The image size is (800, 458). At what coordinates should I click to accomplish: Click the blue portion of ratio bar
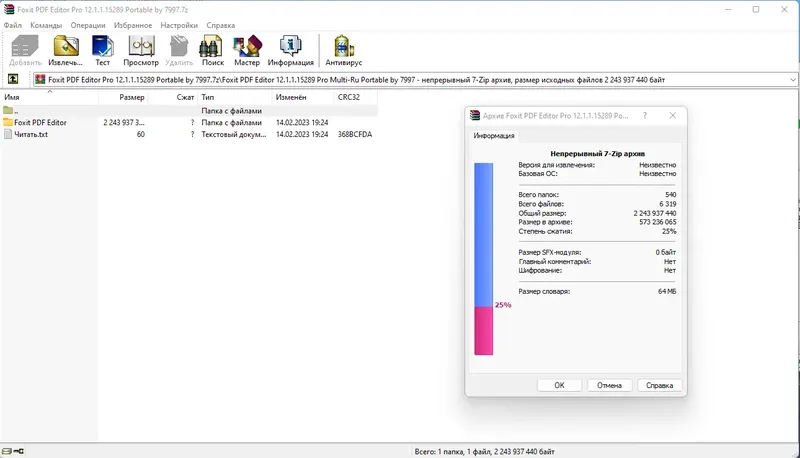pyautogui.click(x=484, y=235)
